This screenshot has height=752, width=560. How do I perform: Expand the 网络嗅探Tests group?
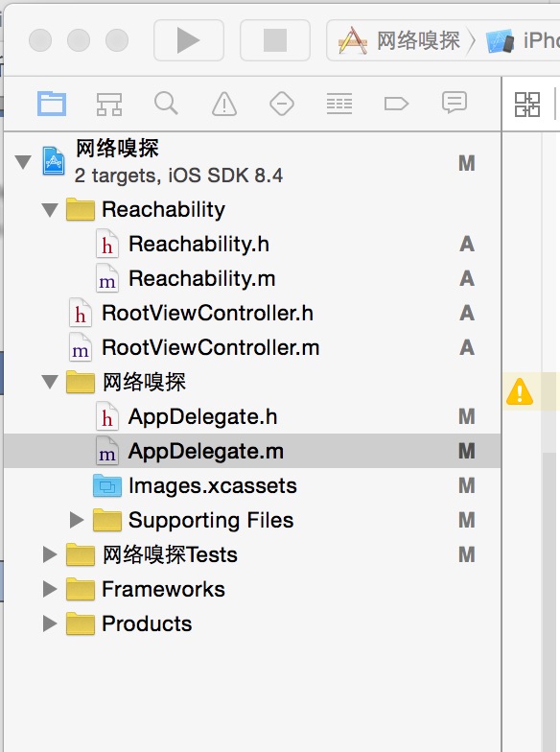(50, 554)
